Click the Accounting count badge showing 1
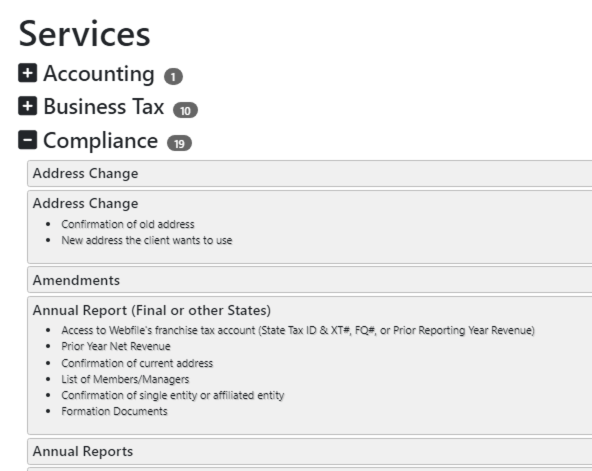This screenshot has width=592, height=471. 173,77
